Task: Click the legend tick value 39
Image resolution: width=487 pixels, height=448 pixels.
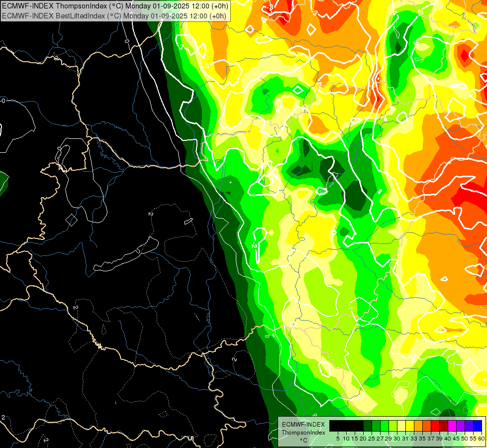Action: click(x=439, y=439)
